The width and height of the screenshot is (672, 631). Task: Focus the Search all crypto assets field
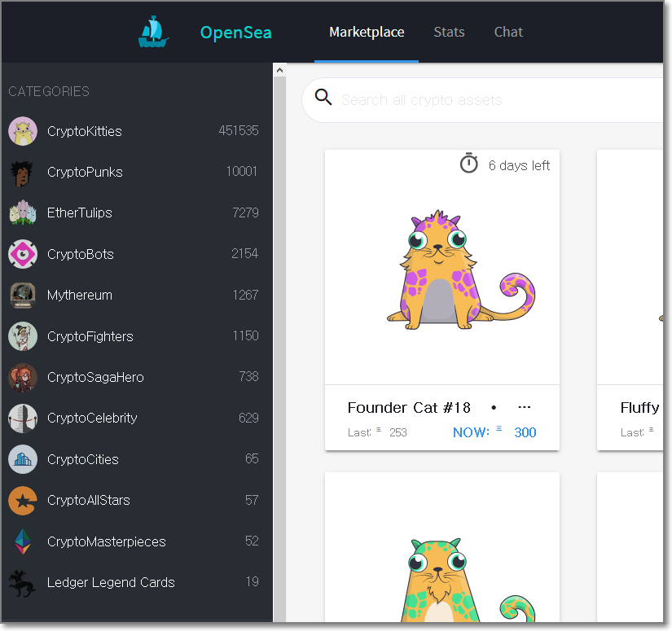point(489,100)
